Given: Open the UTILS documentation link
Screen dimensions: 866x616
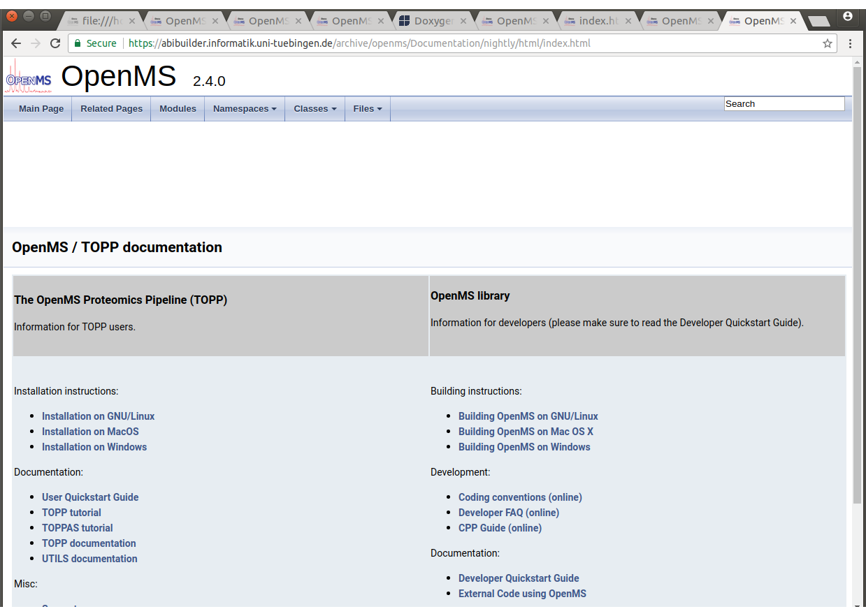Looking at the screenshot, I should (x=89, y=559).
